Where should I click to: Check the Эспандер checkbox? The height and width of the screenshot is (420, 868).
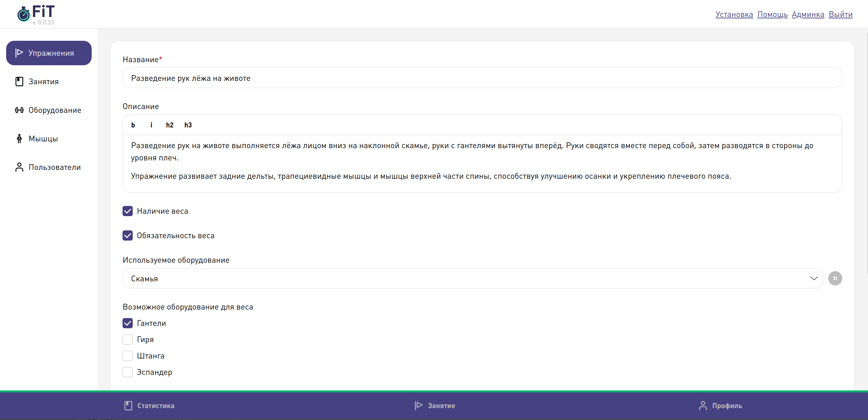tap(128, 372)
